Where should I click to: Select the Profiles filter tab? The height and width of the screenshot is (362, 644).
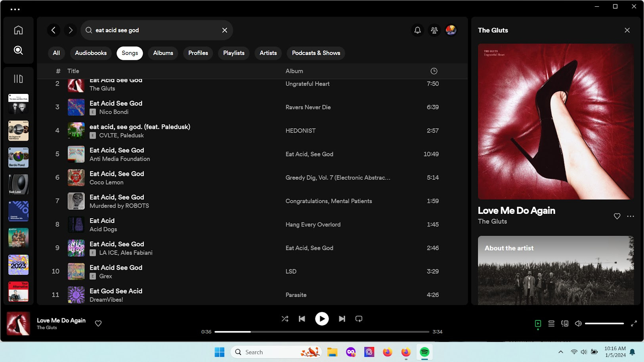click(198, 53)
